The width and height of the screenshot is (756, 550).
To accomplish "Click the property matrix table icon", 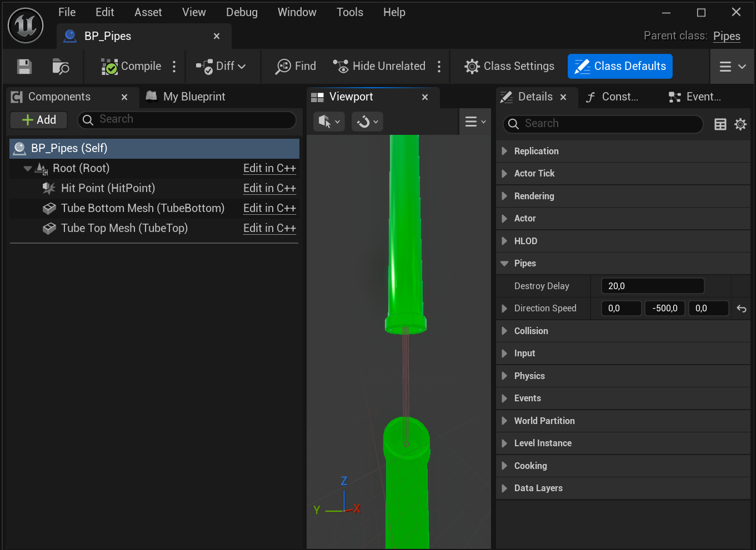I will (x=720, y=124).
